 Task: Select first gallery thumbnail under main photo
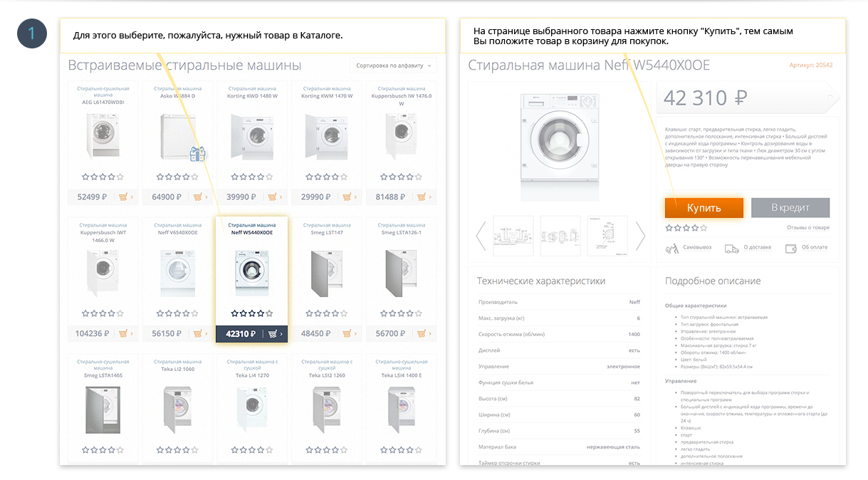[513, 236]
